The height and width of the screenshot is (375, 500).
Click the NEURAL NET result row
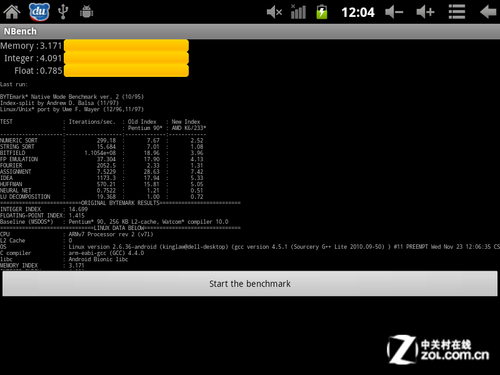(102, 191)
